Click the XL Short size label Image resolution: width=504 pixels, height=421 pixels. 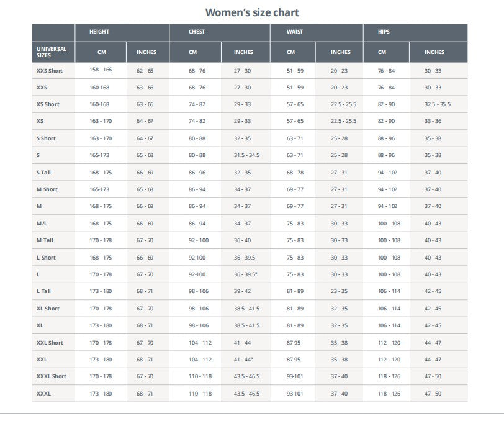(x=48, y=308)
